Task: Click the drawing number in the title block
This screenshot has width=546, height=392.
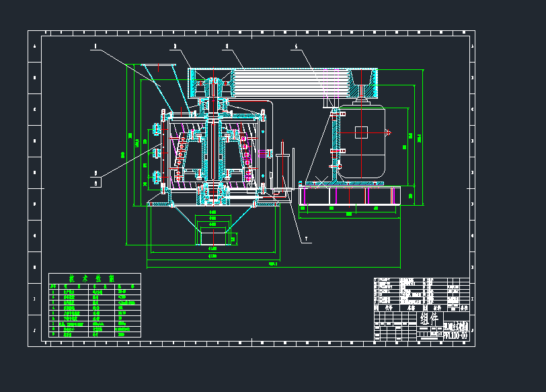Action: point(456,336)
